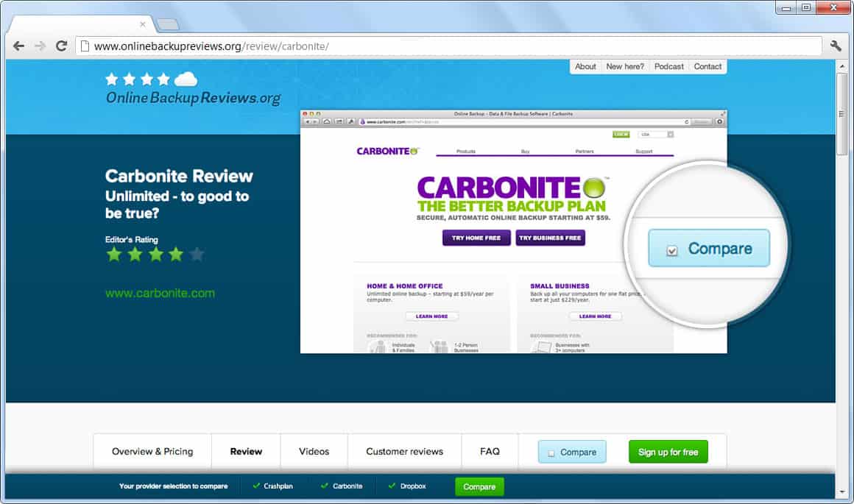Close the current browser tab
This screenshot has height=504, width=854.
point(143,24)
